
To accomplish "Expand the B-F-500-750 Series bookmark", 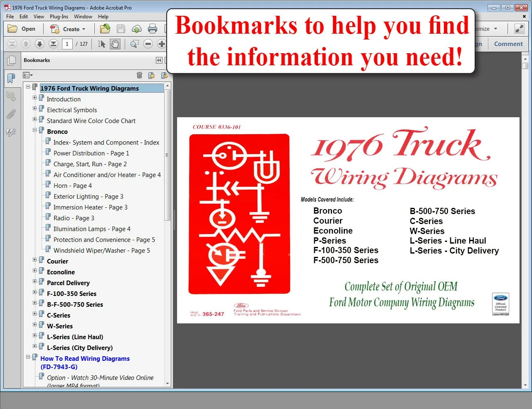I will pos(35,303).
